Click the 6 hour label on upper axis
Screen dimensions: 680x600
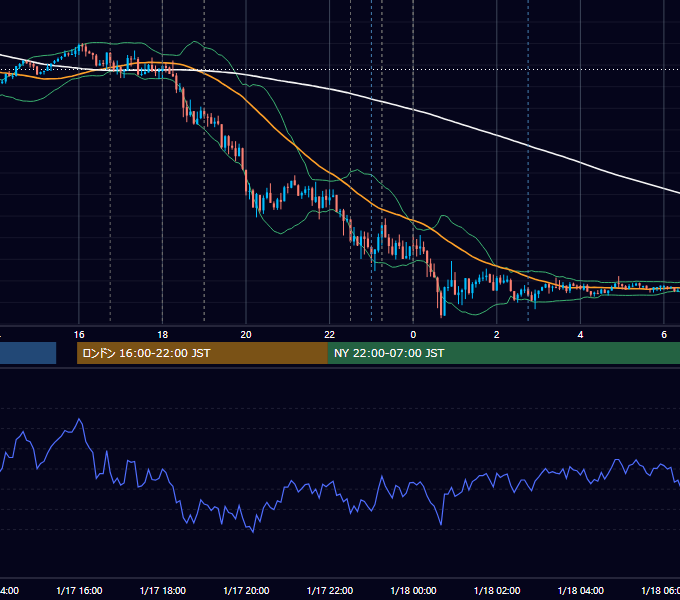click(664, 335)
